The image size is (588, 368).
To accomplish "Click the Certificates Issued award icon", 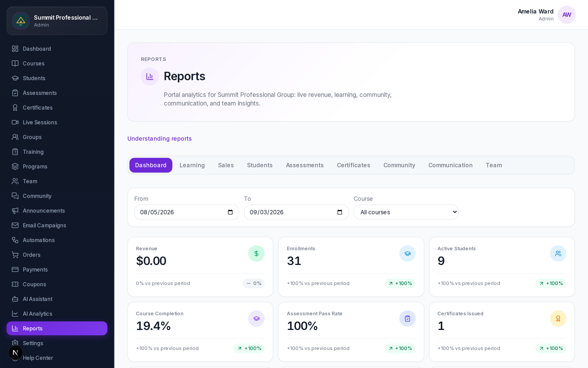I will [558, 319].
